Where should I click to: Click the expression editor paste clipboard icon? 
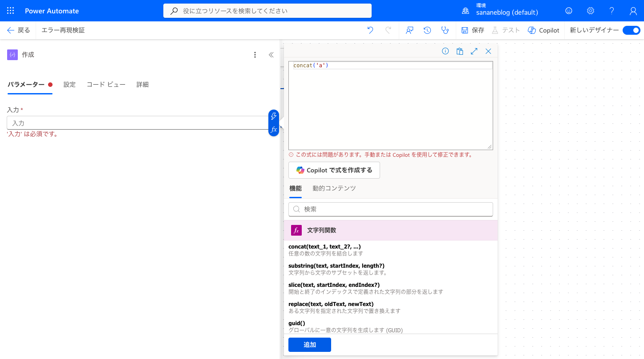click(x=460, y=51)
